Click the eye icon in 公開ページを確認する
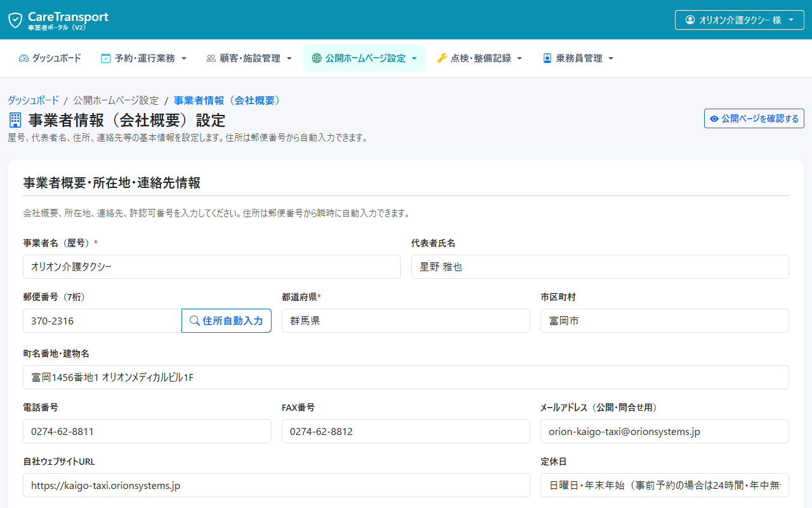 (x=714, y=119)
